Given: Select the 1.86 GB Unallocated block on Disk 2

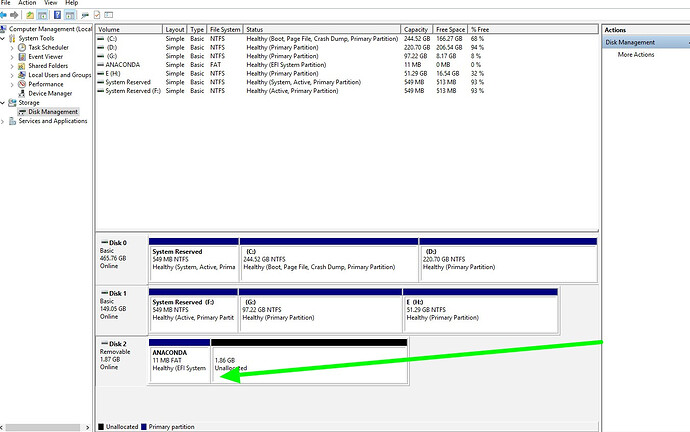Looking at the screenshot, I should click(309, 361).
